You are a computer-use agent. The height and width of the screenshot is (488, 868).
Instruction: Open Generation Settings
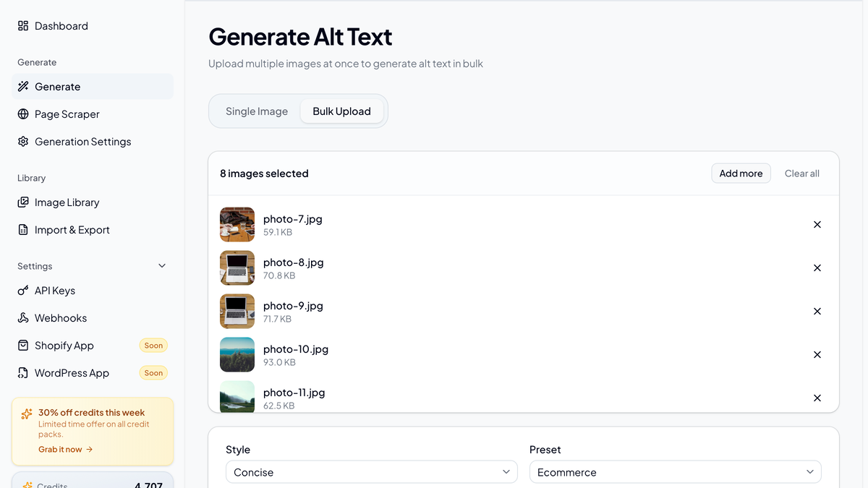(x=93, y=142)
